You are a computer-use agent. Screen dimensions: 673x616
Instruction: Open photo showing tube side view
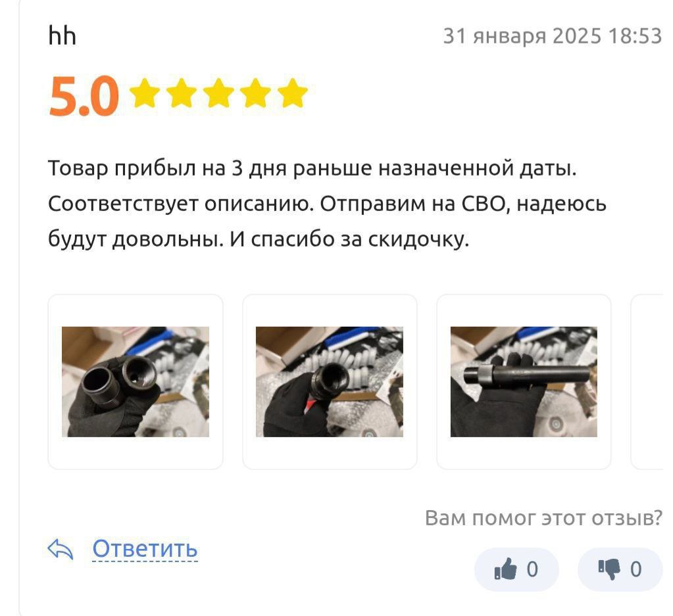[524, 382]
